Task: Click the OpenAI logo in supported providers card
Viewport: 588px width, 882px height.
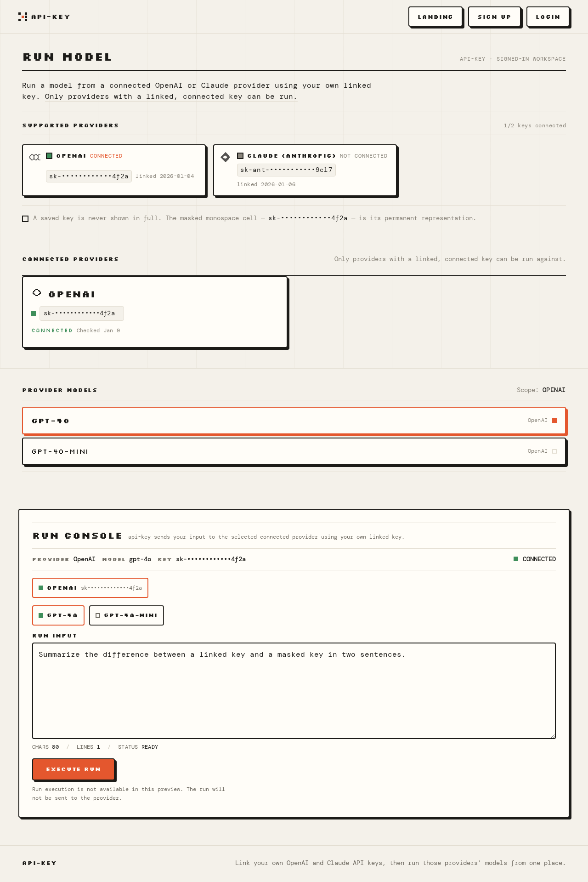Action: click(35, 157)
